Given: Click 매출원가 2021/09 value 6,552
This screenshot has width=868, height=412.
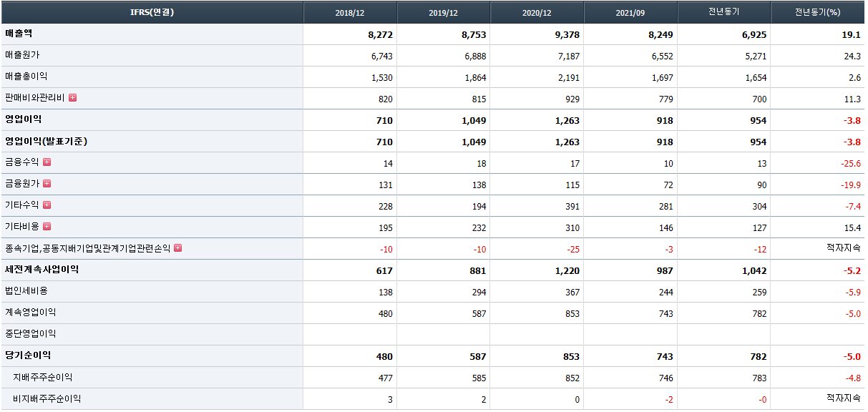Looking at the screenshot, I should [x=661, y=56].
